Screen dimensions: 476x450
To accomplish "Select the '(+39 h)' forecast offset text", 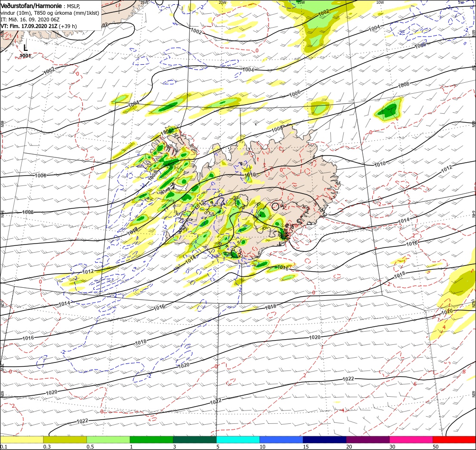I will [x=68, y=26].
